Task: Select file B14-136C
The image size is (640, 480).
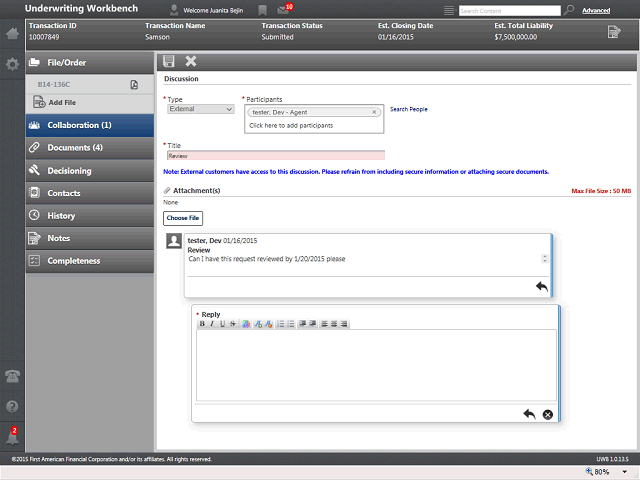Action: tap(54, 84)
